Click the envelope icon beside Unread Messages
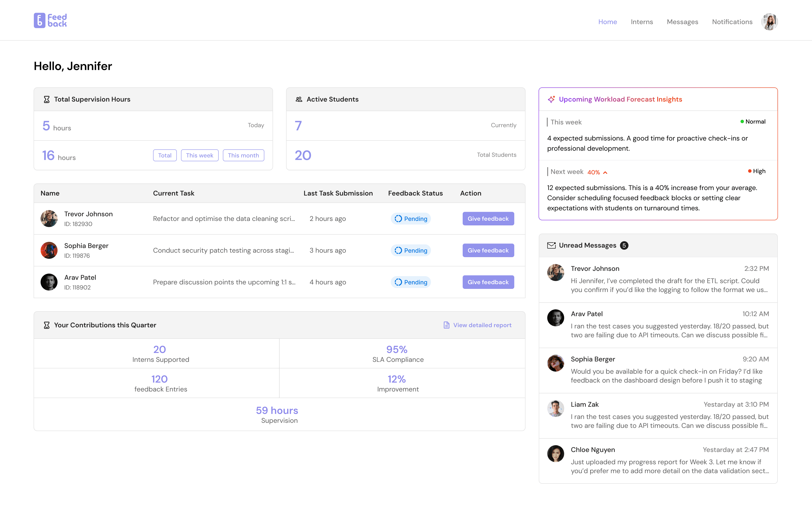Viewport: 812px width, 507px height. point(551,245)
